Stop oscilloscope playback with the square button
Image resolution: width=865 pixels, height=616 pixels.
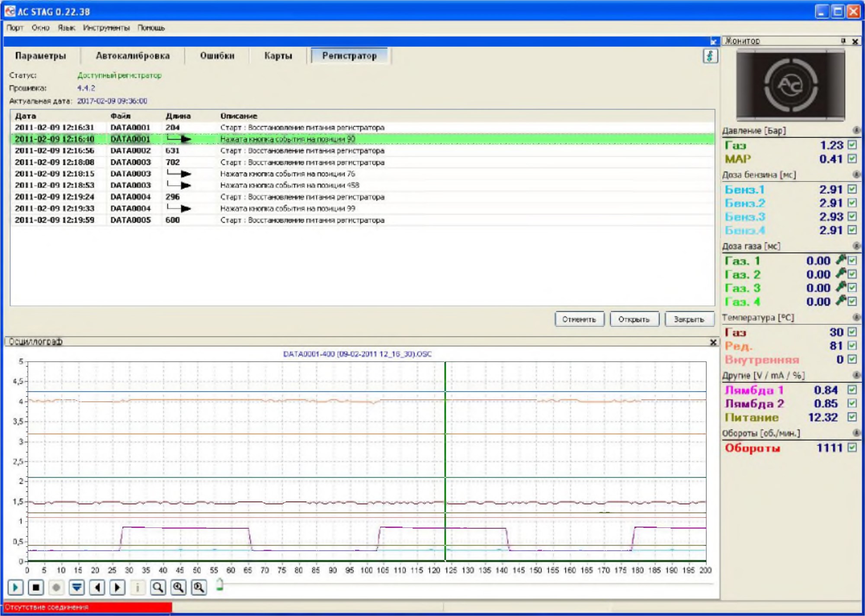coord(36,587)
